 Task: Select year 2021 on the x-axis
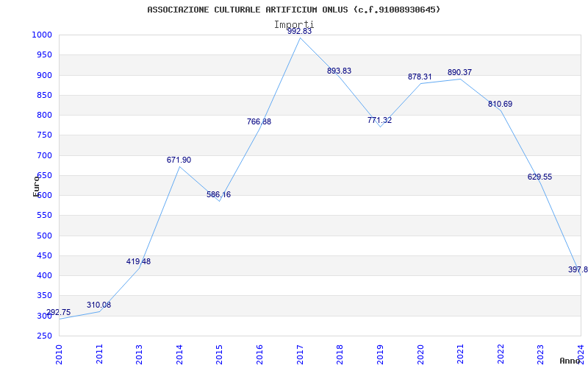(460, 354)
